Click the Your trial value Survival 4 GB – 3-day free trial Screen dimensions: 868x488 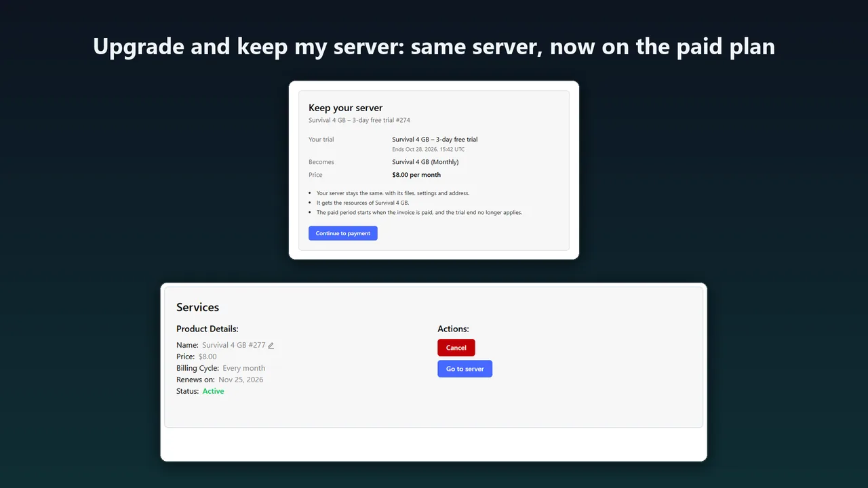pyautogui.click(x=435, y=140)
